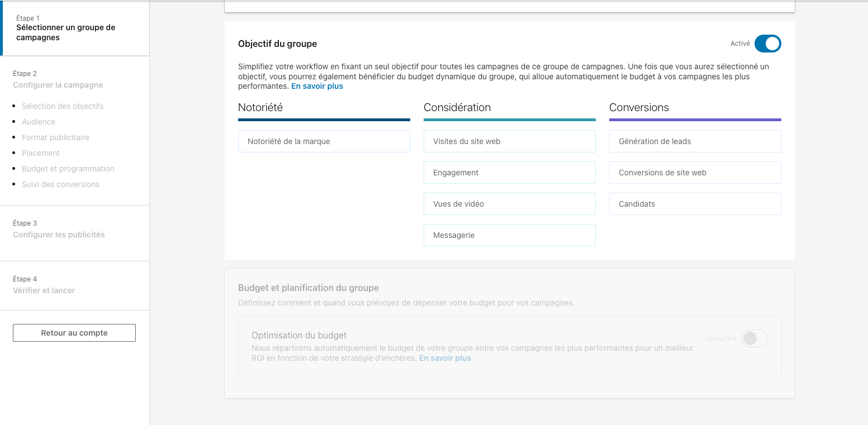Open Étape 3 Configurer les publicités
This screenshot has width=868, height=425.
(x=59, y=235)
